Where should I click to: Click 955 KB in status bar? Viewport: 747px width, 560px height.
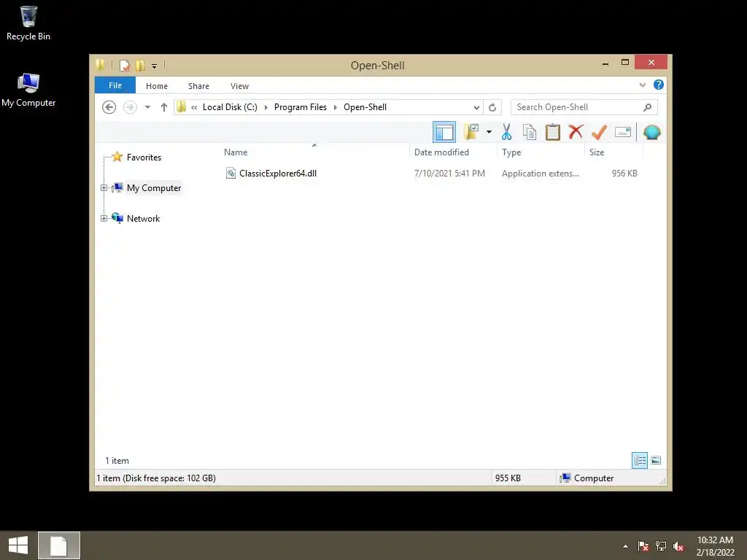508,478
